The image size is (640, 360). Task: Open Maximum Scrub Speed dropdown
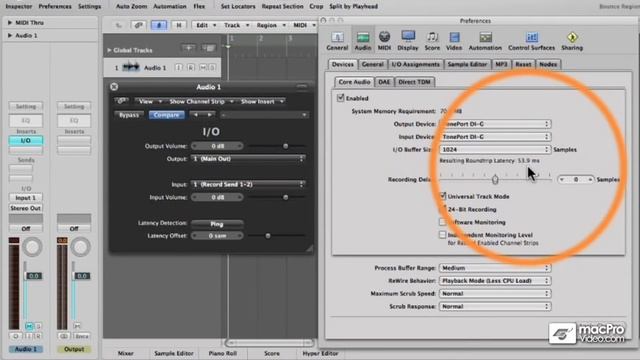(495, 293)
